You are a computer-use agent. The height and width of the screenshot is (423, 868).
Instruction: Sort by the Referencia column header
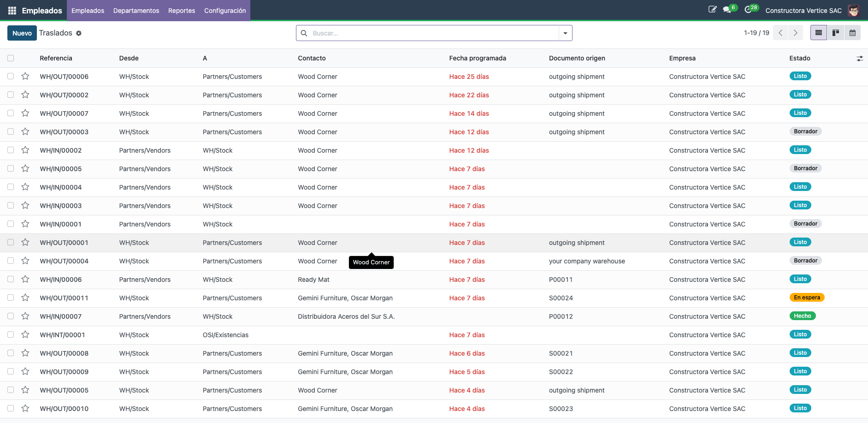56,58
